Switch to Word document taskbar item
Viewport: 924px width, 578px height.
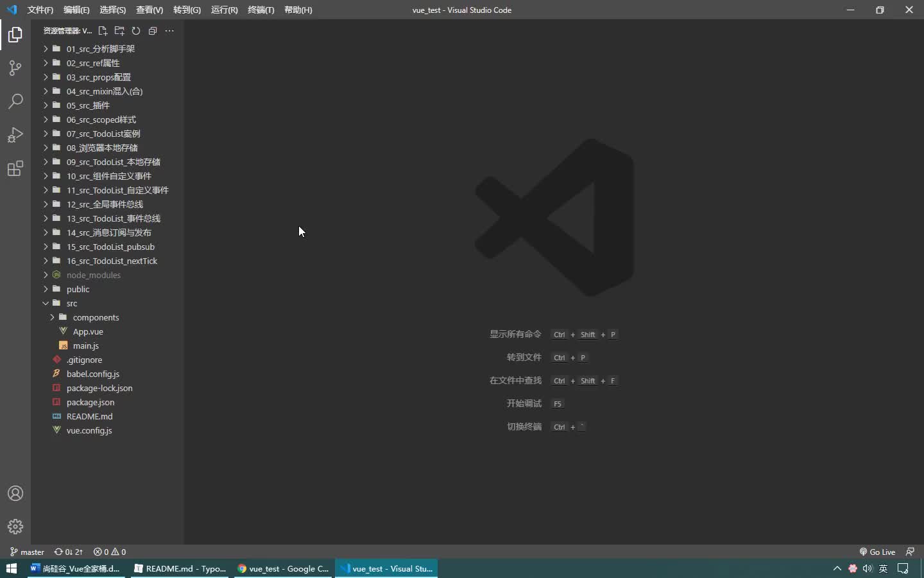(76, 568)
